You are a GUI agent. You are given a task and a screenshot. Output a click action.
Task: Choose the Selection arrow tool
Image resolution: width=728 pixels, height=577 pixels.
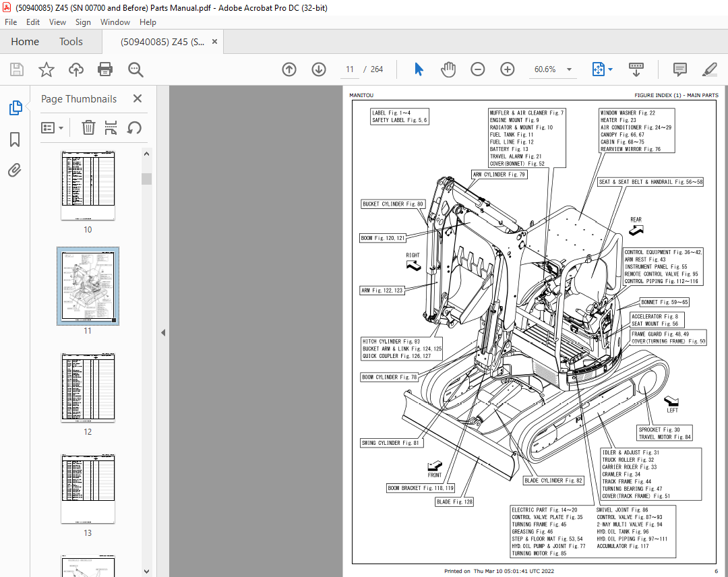419,69
